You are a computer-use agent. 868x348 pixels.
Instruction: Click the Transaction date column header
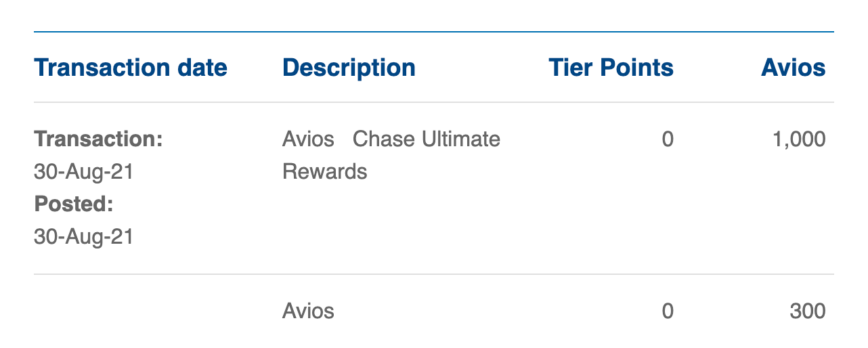pyautogui.click(x=131, y=68)
